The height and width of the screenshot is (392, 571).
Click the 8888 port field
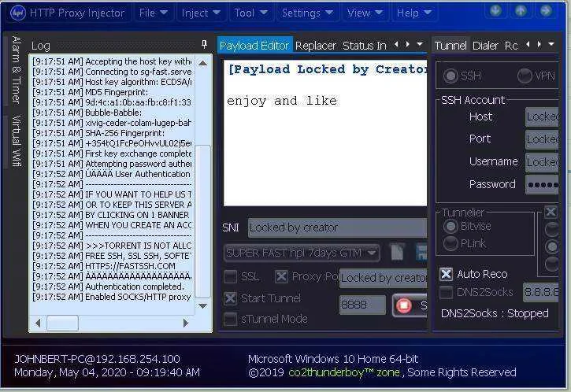(x=362, y=305)
